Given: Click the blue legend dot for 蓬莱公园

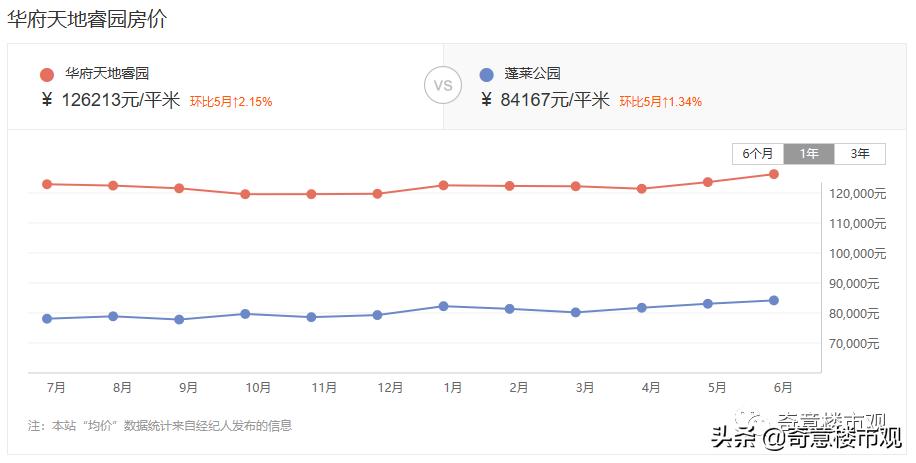Looking at the screenshot, I should (x=487, y=74).
